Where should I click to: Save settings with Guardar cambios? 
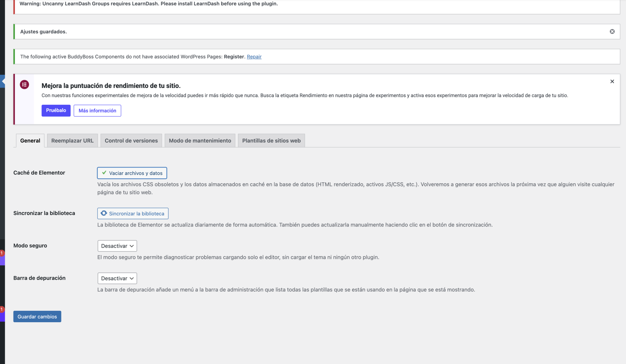(37, 316)
